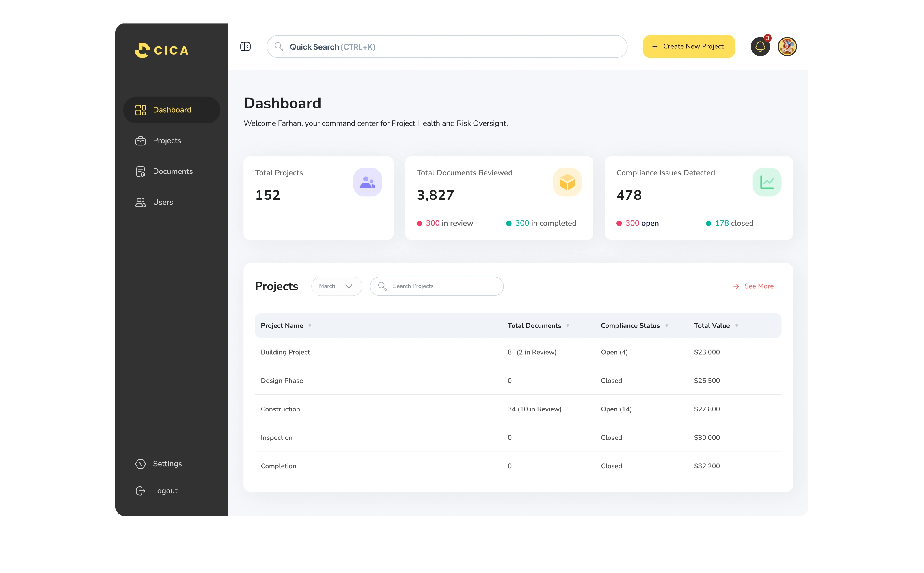The height and width of the screenshot is (573, 924).
Task: Open Documents sidebar menu item
Action: click(x=172, y=171)
